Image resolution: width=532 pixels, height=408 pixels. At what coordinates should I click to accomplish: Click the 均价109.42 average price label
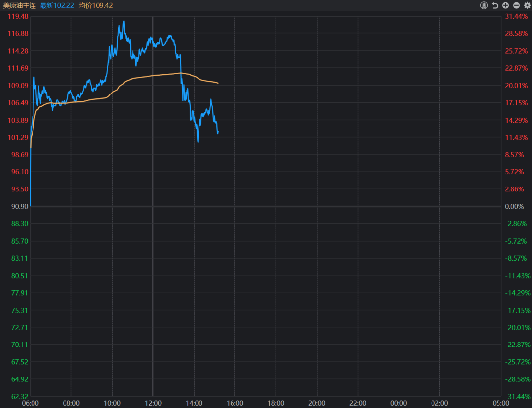(x=96, y=6)
